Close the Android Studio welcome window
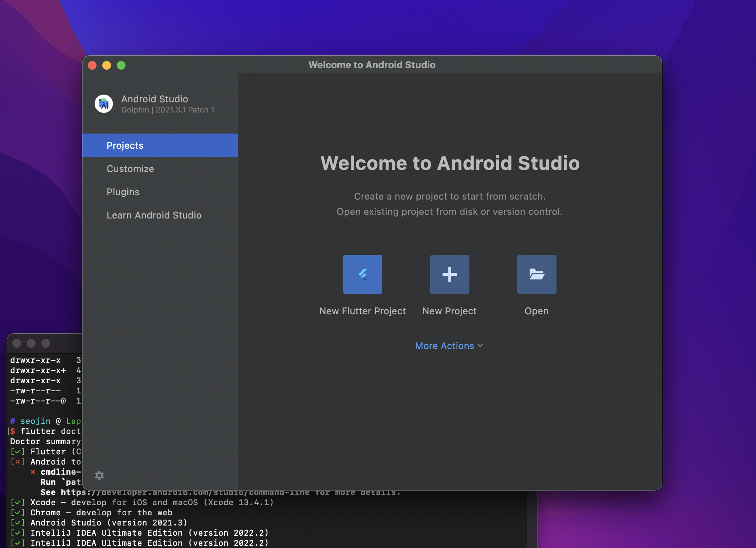The height and width of the screenshot is (548, 756). coord(92,65)
